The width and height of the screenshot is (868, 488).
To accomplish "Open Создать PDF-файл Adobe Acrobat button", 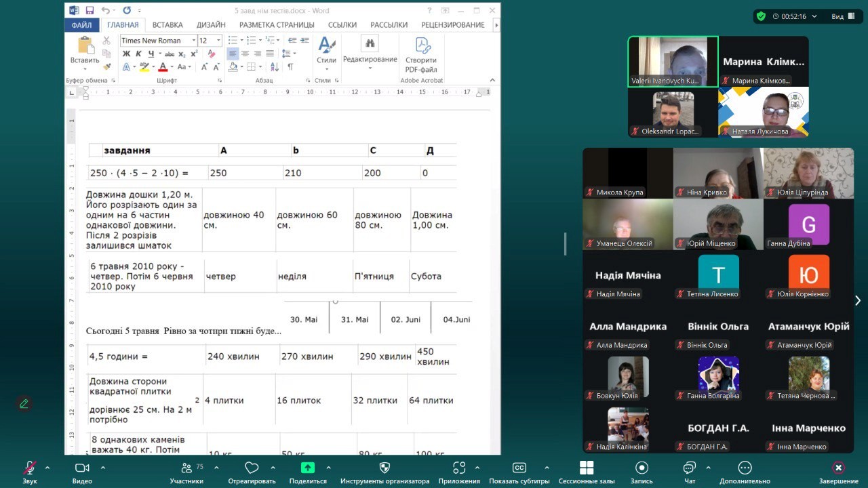I will tap(421, 54).
